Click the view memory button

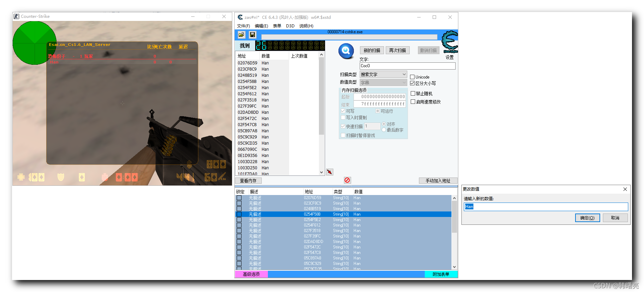tap(248, 181)
